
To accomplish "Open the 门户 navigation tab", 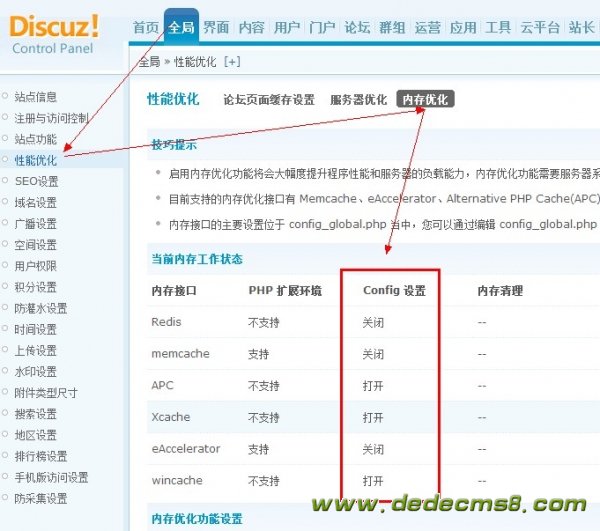I will pyautogui.click(x=322, y=28).
